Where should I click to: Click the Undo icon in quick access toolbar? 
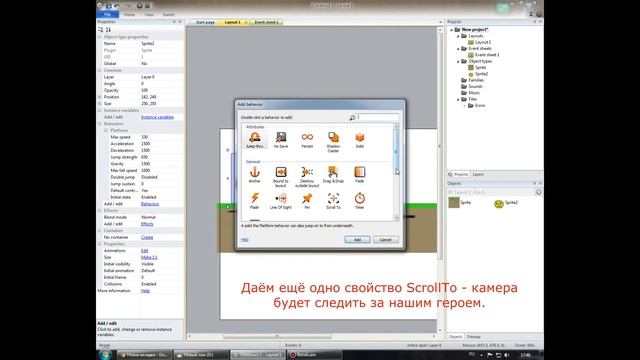pyautogui.click(x=117, y=6)
